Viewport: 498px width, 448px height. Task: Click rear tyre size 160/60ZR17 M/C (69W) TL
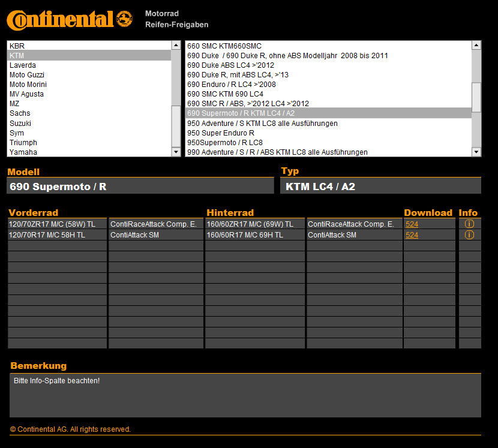tap(255, 224)
